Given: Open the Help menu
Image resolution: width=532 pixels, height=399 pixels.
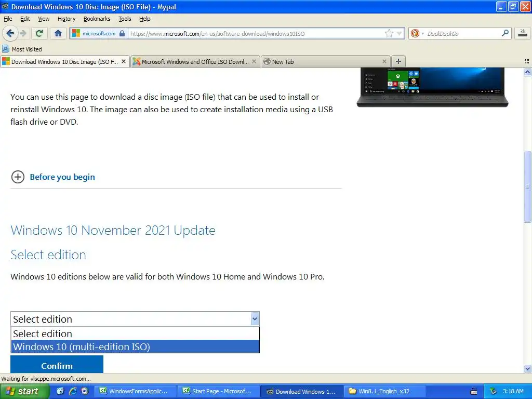Looking at the screenshot, I should 144,19.
